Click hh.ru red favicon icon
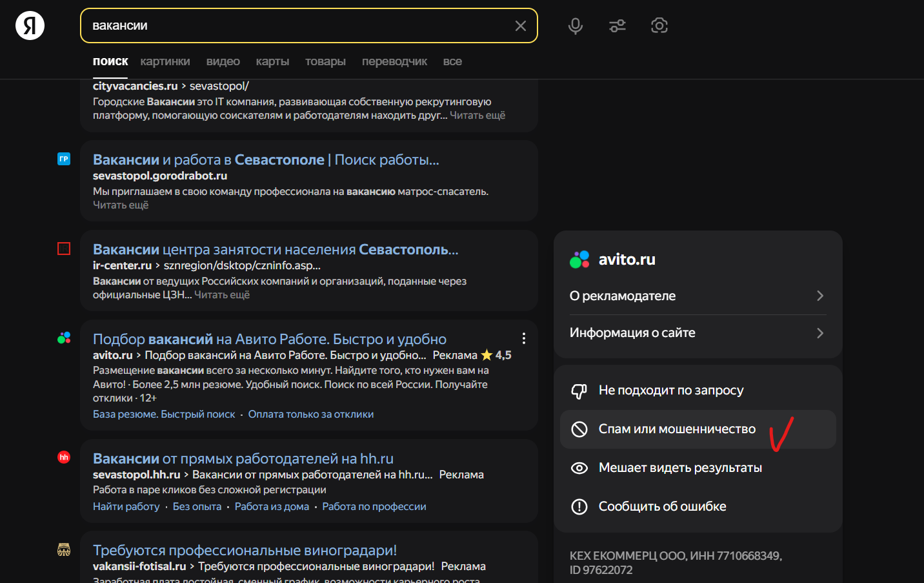The image size is (924, 583). point(64,457)
